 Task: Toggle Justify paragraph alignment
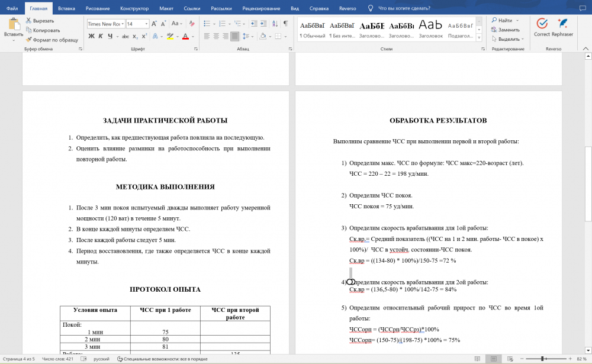pos(234,36)
